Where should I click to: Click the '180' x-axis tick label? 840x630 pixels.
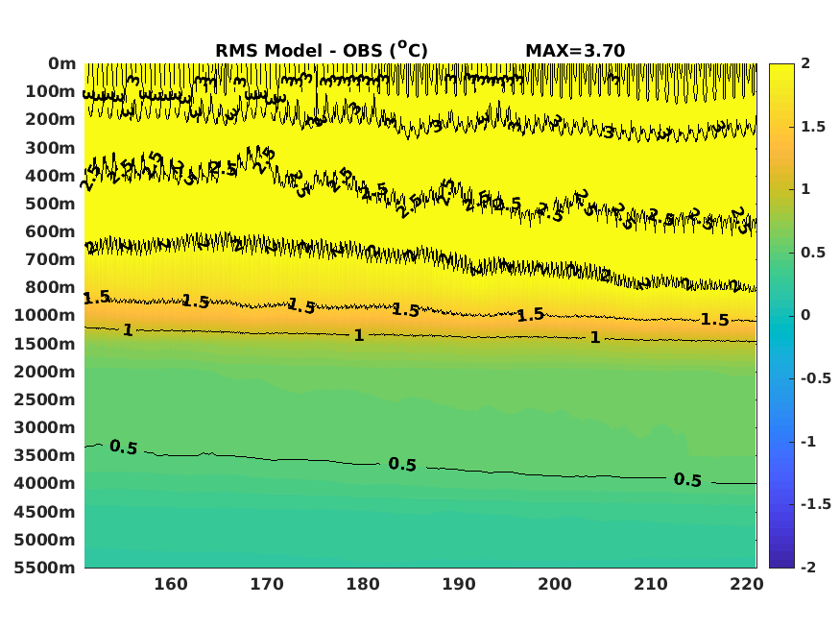pyautogui.click(x=363, y=584)
